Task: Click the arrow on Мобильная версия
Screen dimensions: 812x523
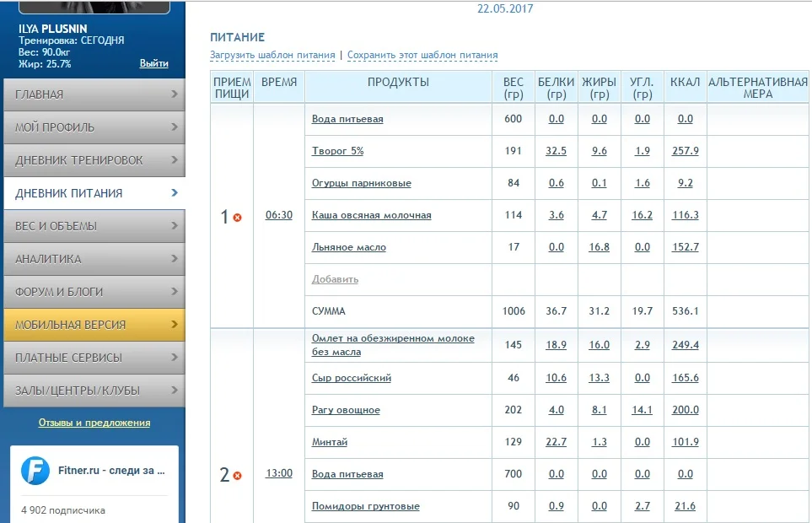Action: tap(175, 325)
